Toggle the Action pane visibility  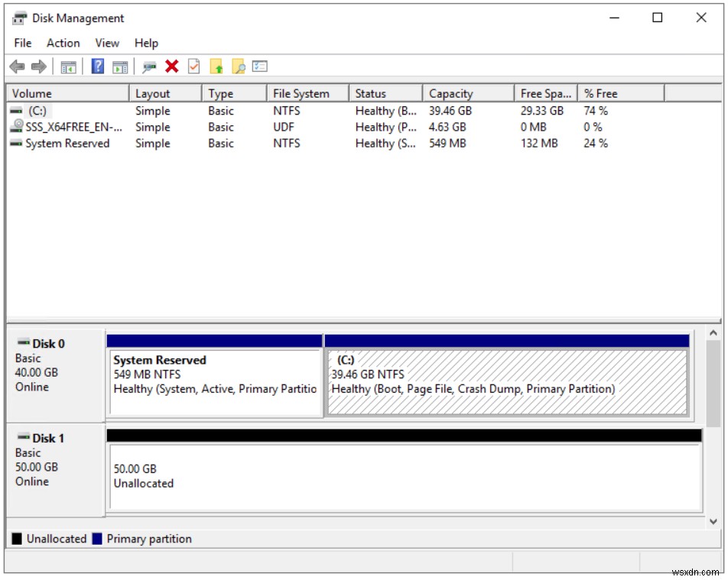pyautogui.click(x=119, y=66)
